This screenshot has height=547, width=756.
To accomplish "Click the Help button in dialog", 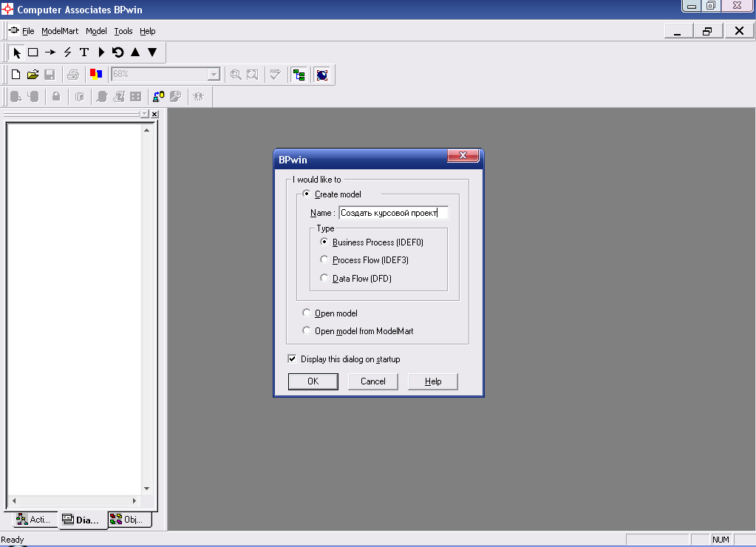I will [433, 381].
